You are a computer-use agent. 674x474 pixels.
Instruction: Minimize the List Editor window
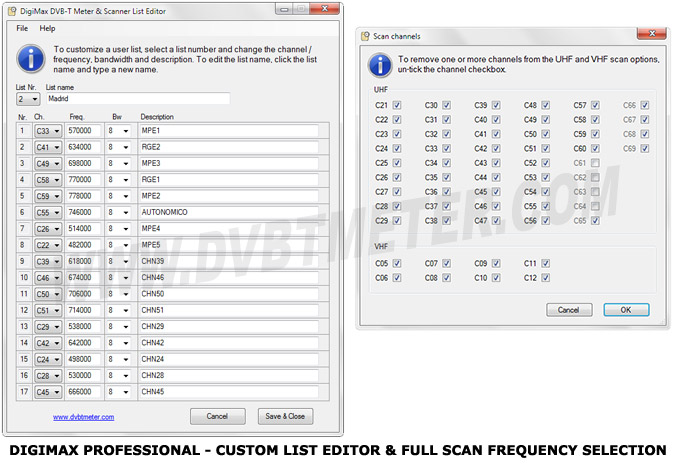click(x=284, y=9)
